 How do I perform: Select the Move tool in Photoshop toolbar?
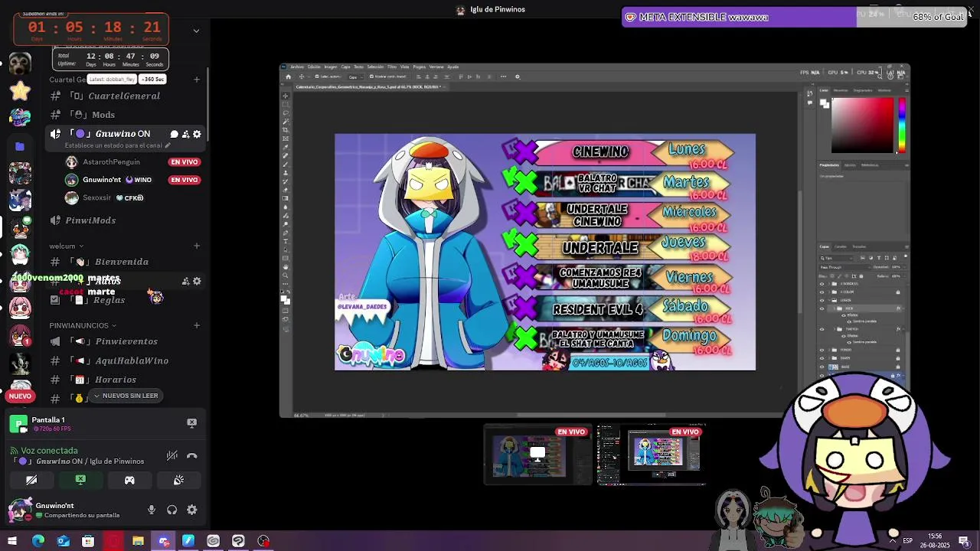[286, 96]
